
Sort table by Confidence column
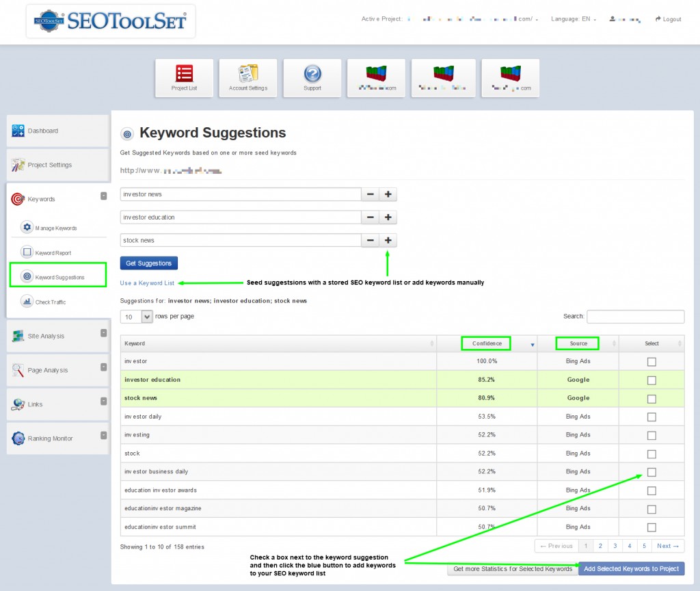(x=487, y=343)
